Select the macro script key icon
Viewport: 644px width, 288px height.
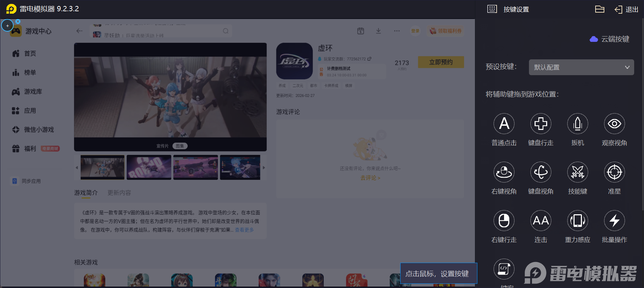[x=504, y=269]
